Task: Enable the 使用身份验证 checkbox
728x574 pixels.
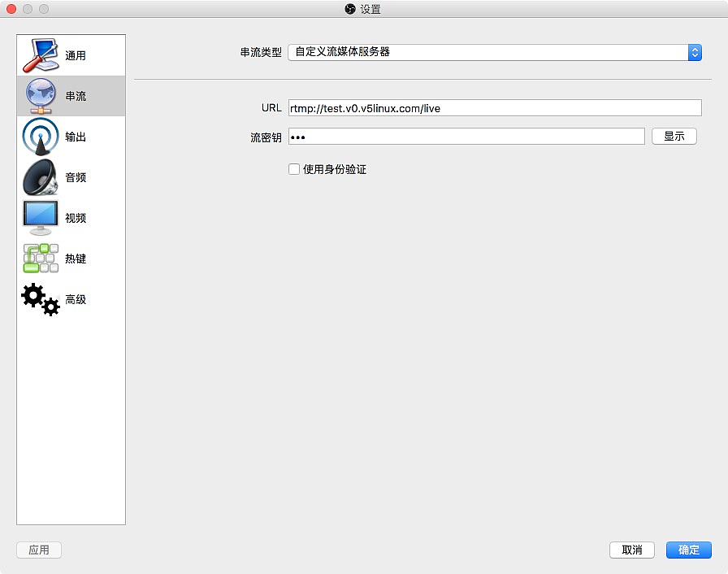Action: pyautogui.click(x=294, y=169)
